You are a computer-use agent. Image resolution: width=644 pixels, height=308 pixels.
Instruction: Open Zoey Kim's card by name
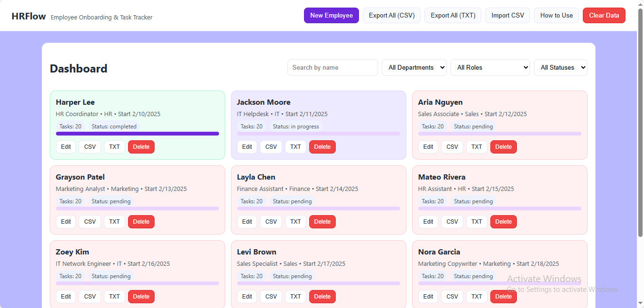pos(73,252)
